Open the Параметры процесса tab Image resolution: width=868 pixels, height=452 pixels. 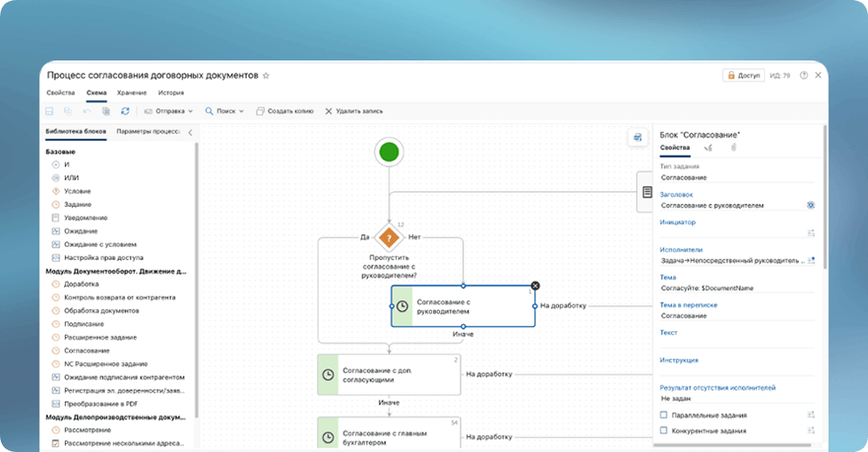tap(148, 131)
